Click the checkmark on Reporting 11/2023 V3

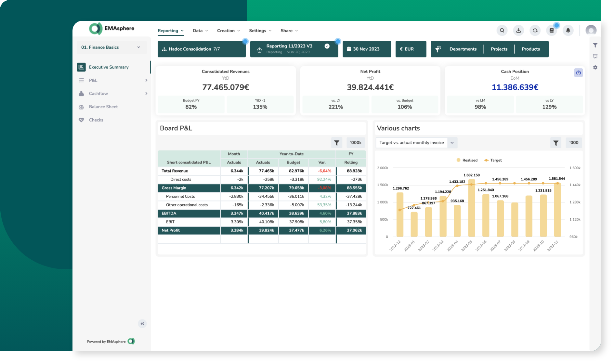pos(327,46)
